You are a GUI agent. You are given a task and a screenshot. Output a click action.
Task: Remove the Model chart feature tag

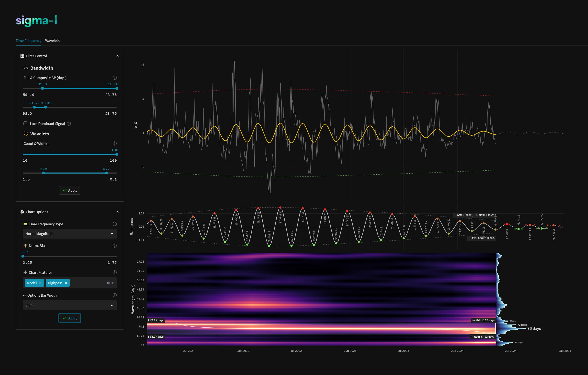coord(41,283)
